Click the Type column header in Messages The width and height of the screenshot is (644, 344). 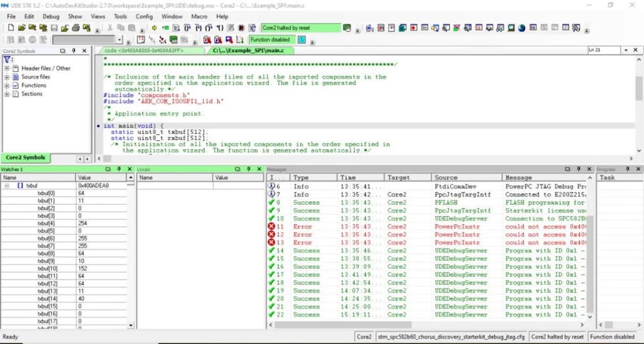(314, 178)
